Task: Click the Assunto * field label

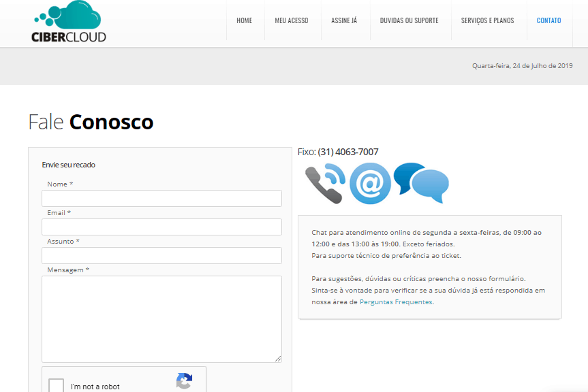Action: [63, 242]
